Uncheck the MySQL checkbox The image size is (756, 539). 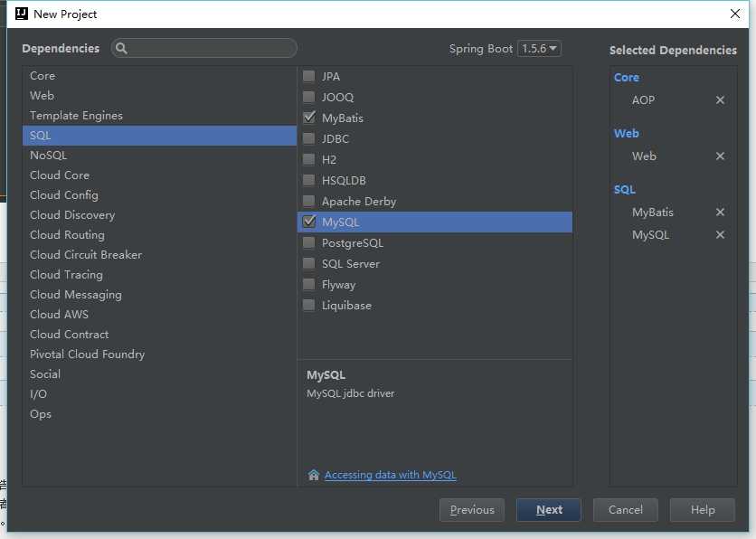pos(309,222)
